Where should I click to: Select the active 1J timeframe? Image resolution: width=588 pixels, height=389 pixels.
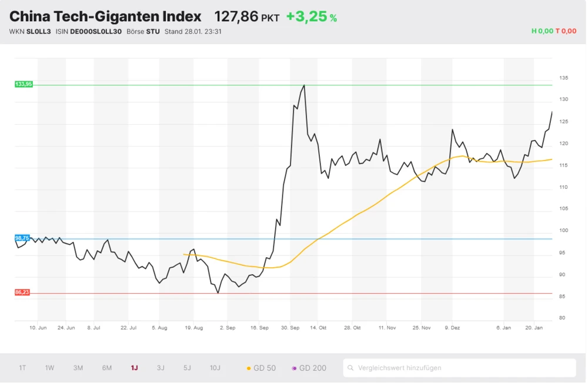(x=133, y=367)
